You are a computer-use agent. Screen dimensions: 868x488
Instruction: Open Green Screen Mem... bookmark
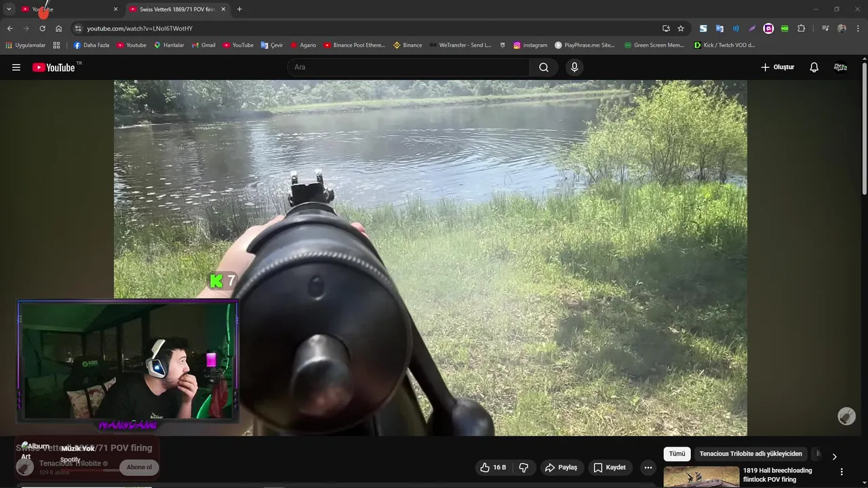click(654, 45)
